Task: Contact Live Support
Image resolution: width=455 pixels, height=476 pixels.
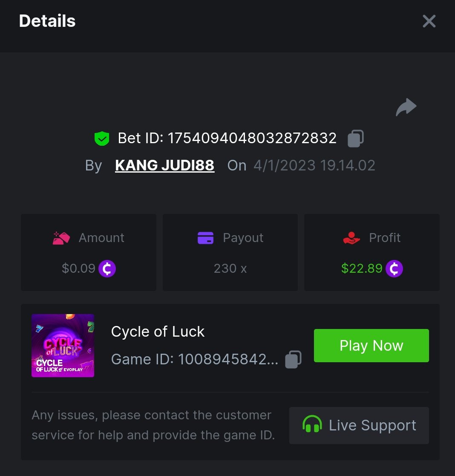Action: [359, 425]
